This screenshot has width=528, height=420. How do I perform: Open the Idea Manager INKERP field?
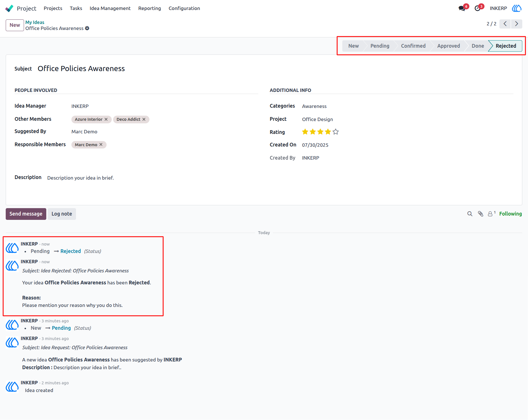[80, 106]
